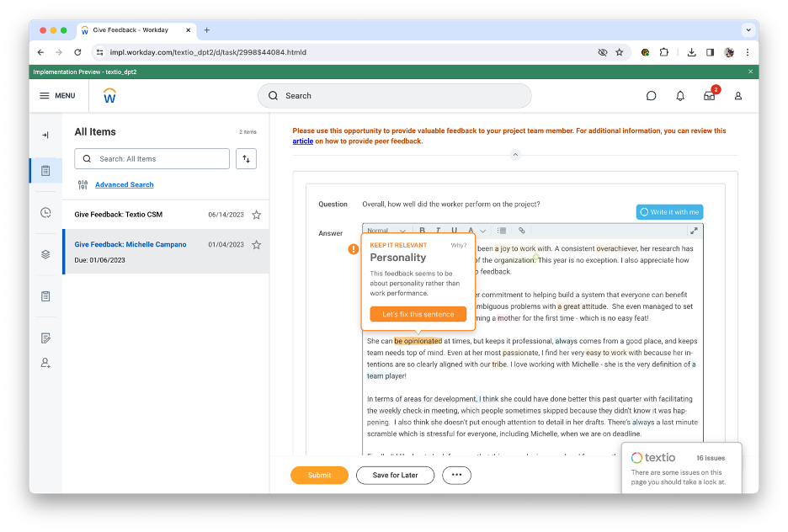Star the Textio CSM feedback item

click(x=256, y=215)
